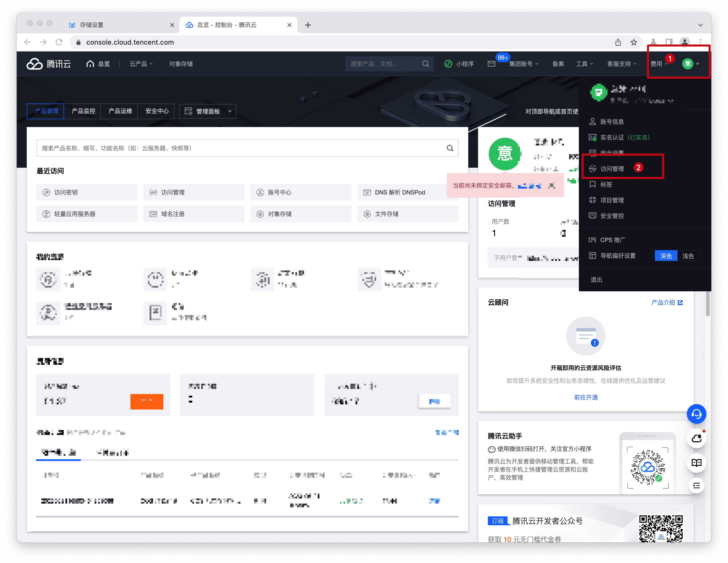
Task: Open the 小程序 mini program icon
Action: (x=448, y=64)
